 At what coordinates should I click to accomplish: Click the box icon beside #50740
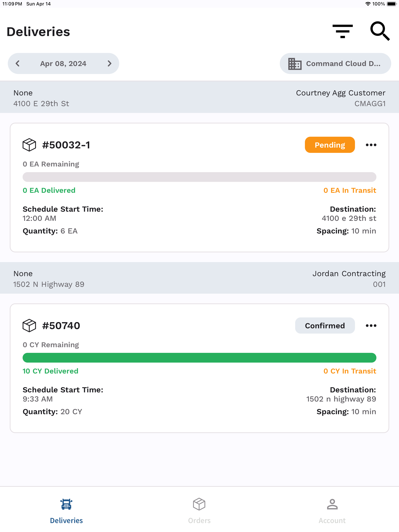(x=29, y=325)
